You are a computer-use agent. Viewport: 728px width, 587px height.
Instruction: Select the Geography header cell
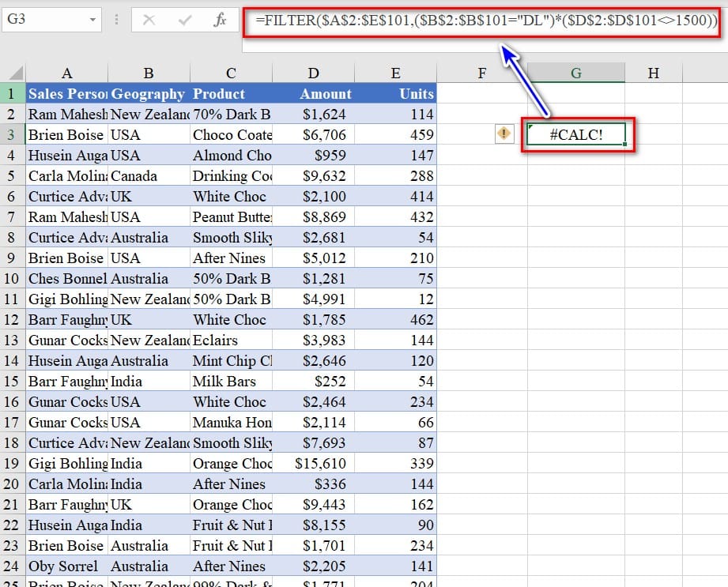coord(148,93)
